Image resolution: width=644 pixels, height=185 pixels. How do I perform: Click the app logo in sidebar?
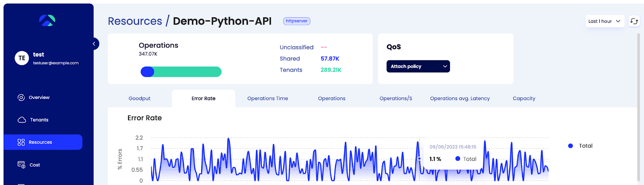[x=47, y=20]
